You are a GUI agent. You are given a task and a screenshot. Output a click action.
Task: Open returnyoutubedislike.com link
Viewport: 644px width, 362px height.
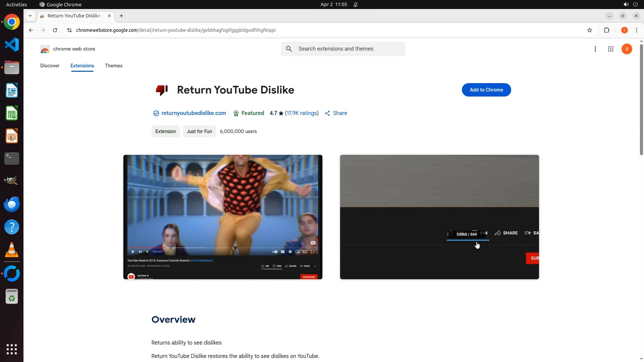(194, 113)
